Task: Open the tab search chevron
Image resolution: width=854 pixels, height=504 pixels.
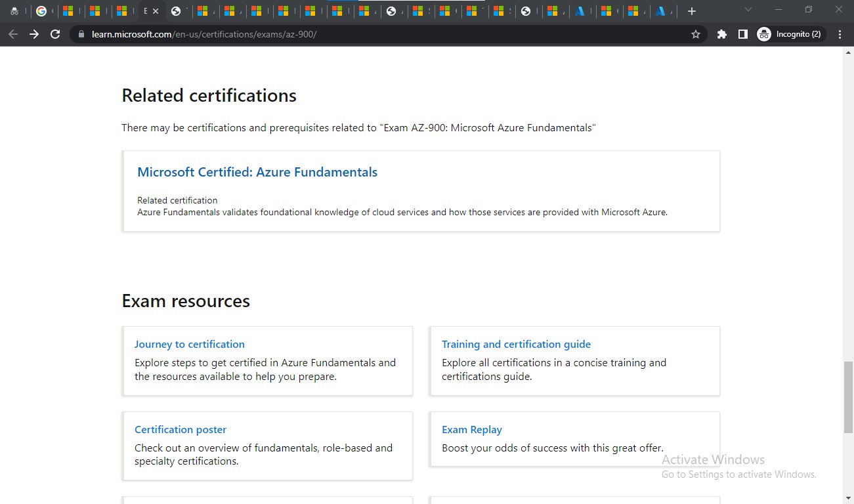Action: [748, 10]
